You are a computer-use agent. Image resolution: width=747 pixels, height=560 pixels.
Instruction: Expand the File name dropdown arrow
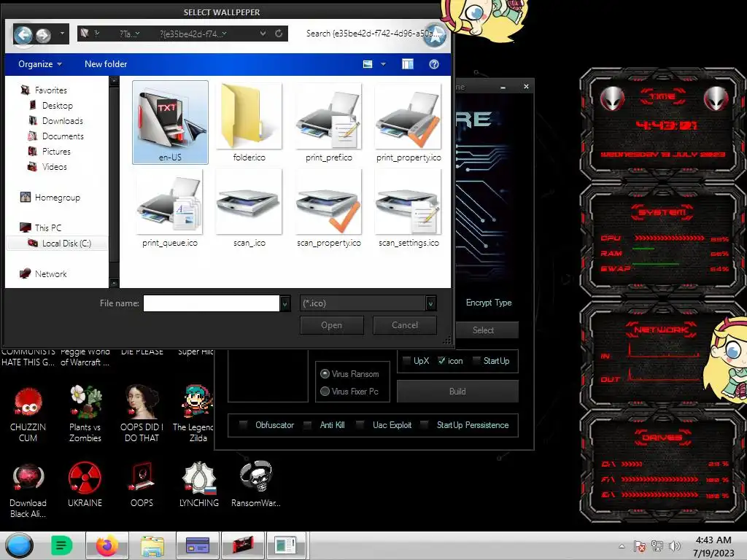point(285,303)
